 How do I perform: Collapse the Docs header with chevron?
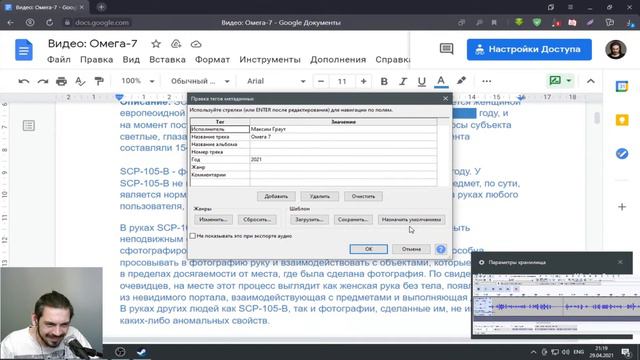(x=590, y=81)
